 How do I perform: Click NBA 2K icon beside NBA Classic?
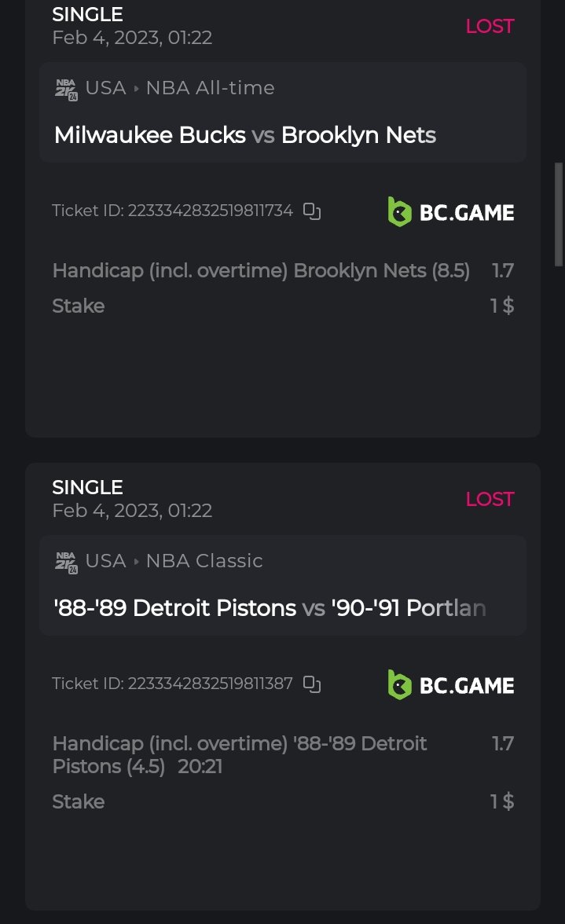(66, 562)
